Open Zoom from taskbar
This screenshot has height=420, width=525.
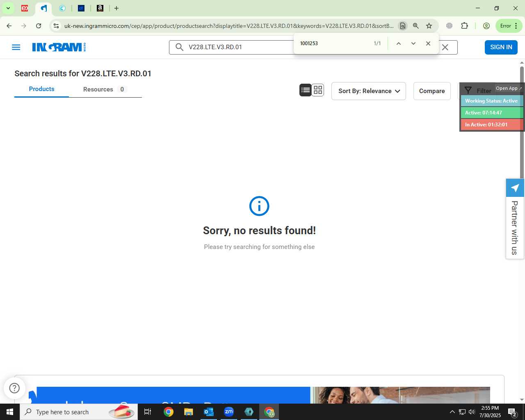[x=228, y=412]
